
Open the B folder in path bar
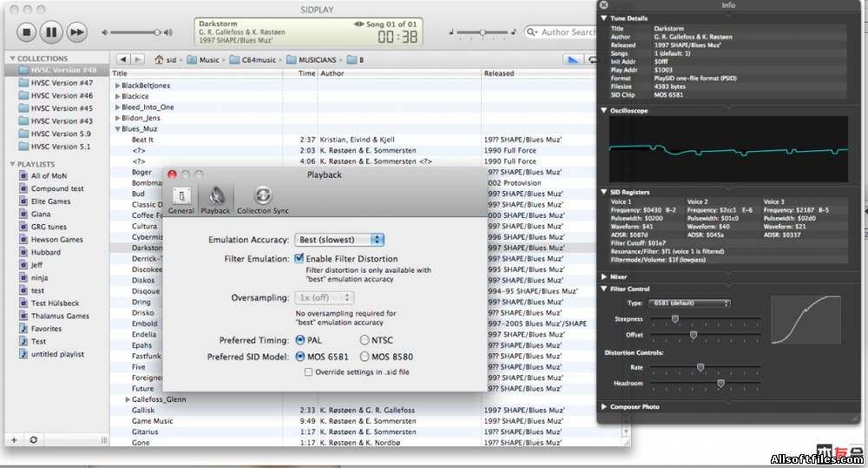355,60
